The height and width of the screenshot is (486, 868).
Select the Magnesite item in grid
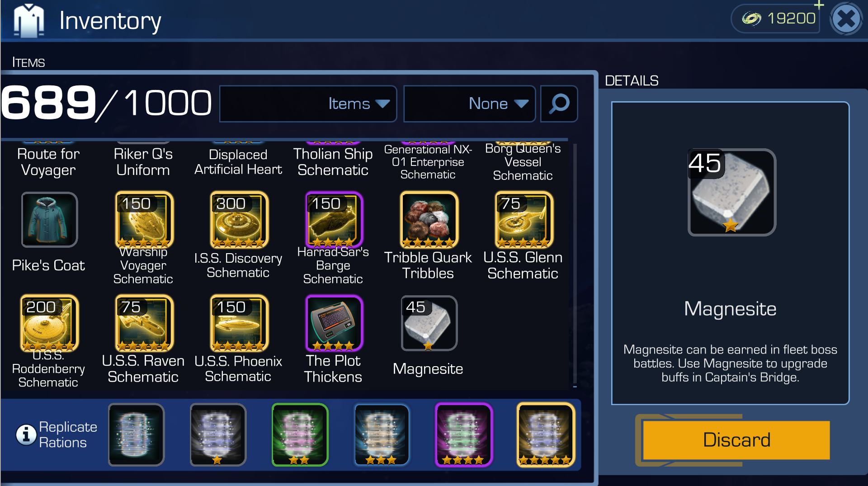click(429, 323)
